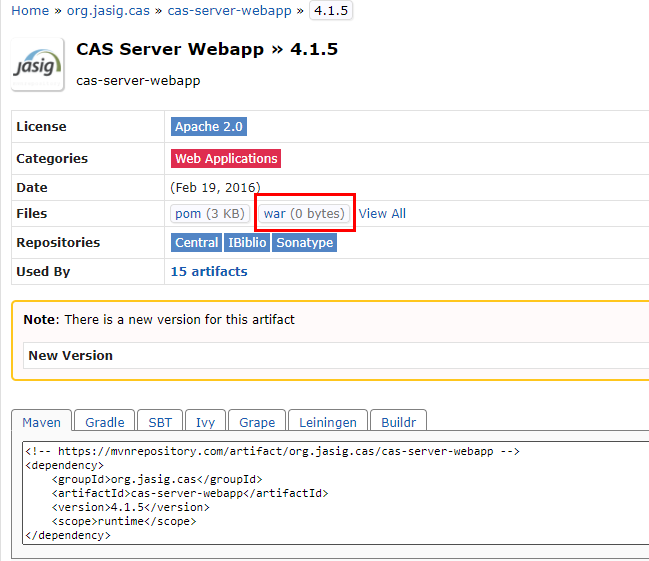Viewport: 649px width, 561px height.
Task: Click the License row label
Action: pos(41,126)
